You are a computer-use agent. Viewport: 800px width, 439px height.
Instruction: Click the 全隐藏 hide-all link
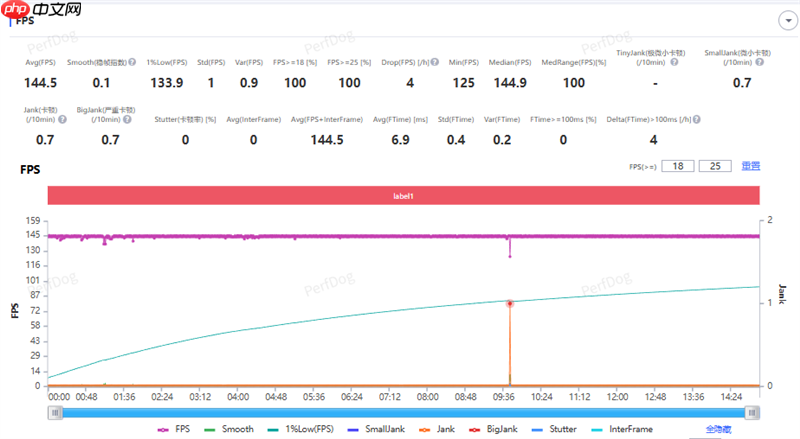point(720,428)
